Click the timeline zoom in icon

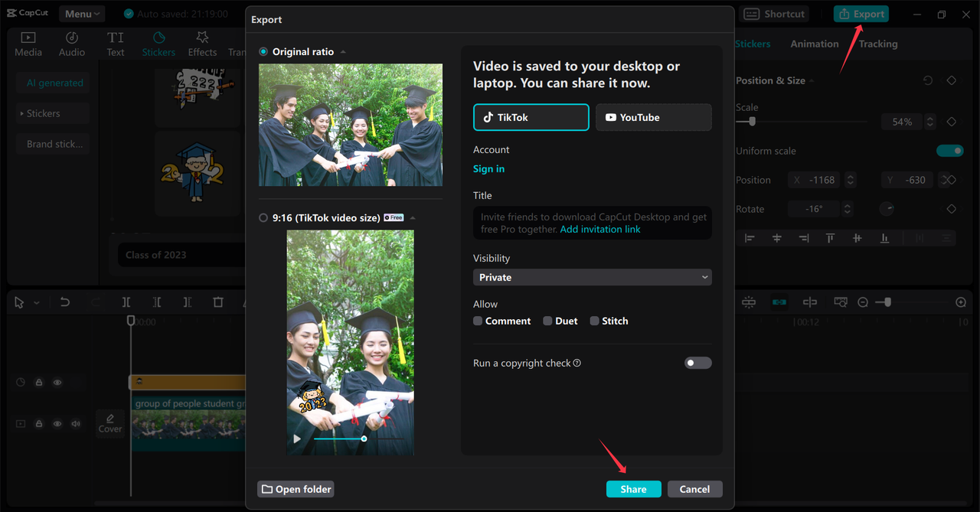[x=961, y=302]
